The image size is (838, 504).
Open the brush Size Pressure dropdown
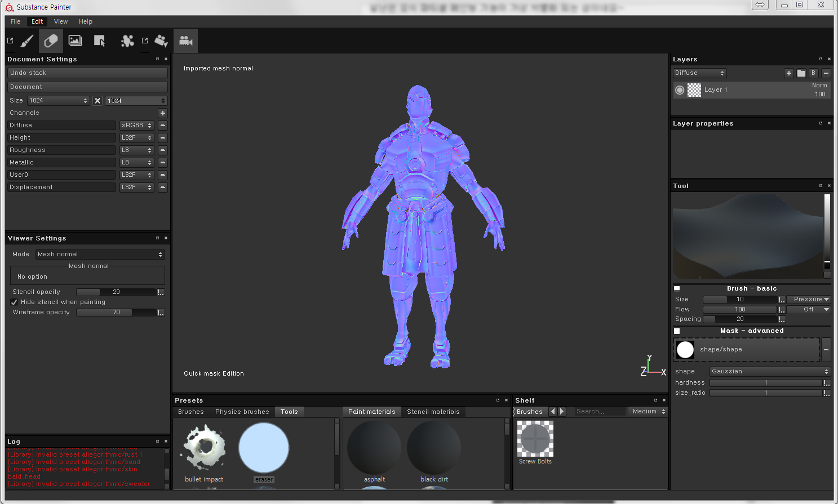809,300
